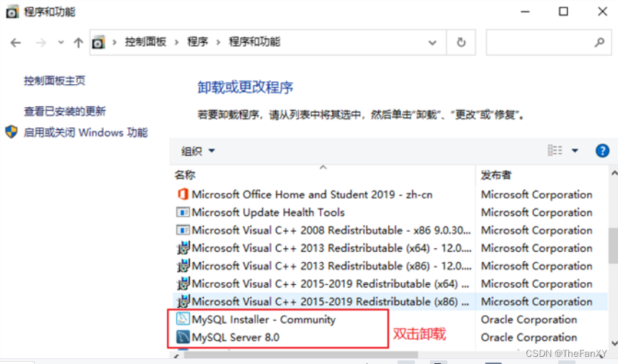Refresh the programs list
Viewport: 618px width, 364px height.
tap(461, 42)
